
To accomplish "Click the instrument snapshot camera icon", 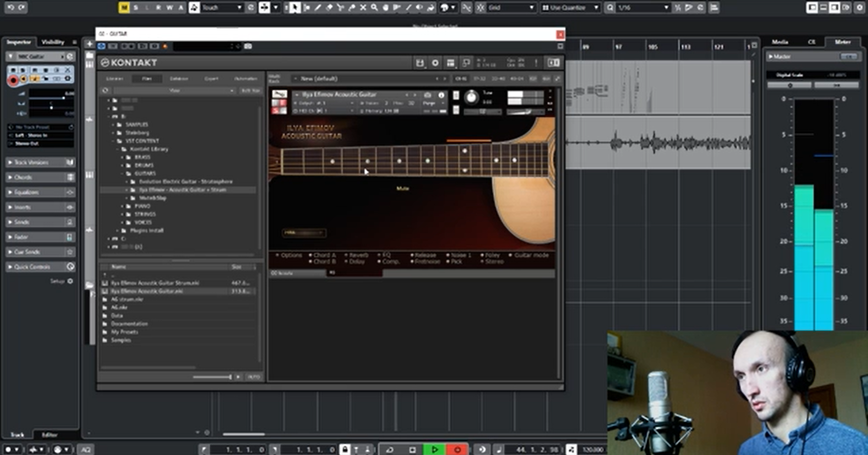I will [427, 95].
